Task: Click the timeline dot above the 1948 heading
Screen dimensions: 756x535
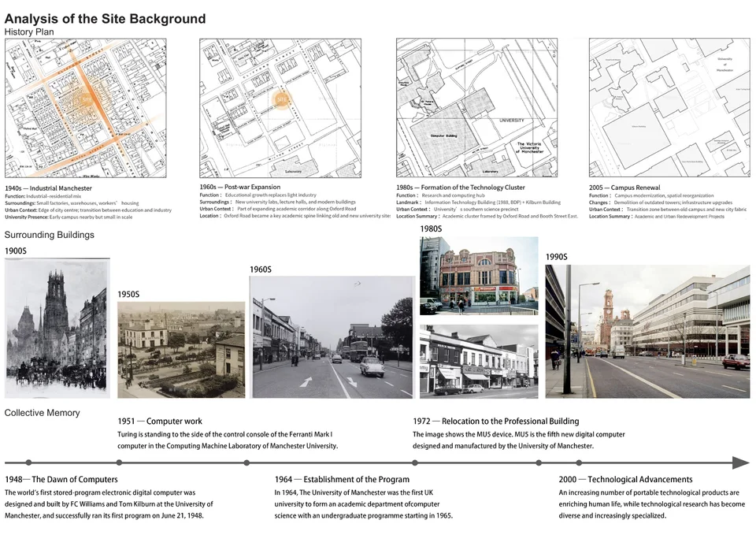Action: 28,463
